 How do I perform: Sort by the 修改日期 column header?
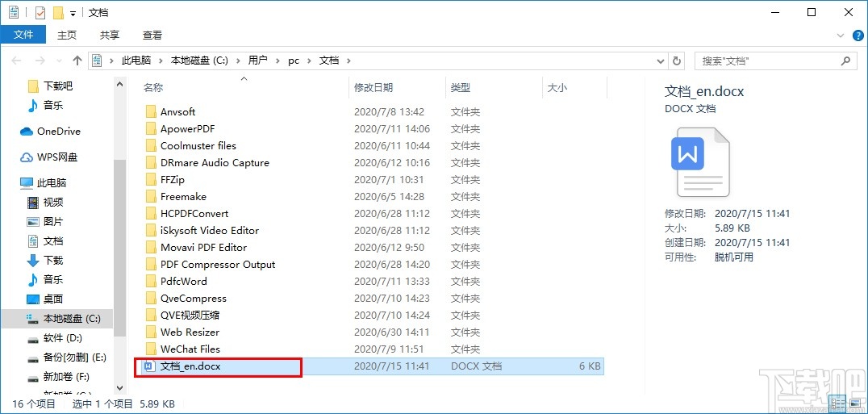tap(373, 87)
